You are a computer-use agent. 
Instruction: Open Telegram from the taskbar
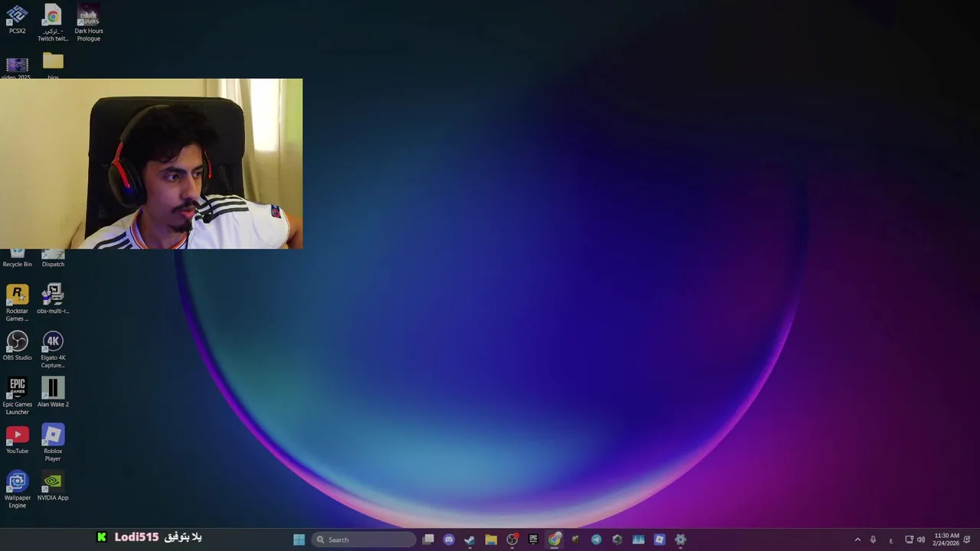pyautogui.click(x=596, y=540)
